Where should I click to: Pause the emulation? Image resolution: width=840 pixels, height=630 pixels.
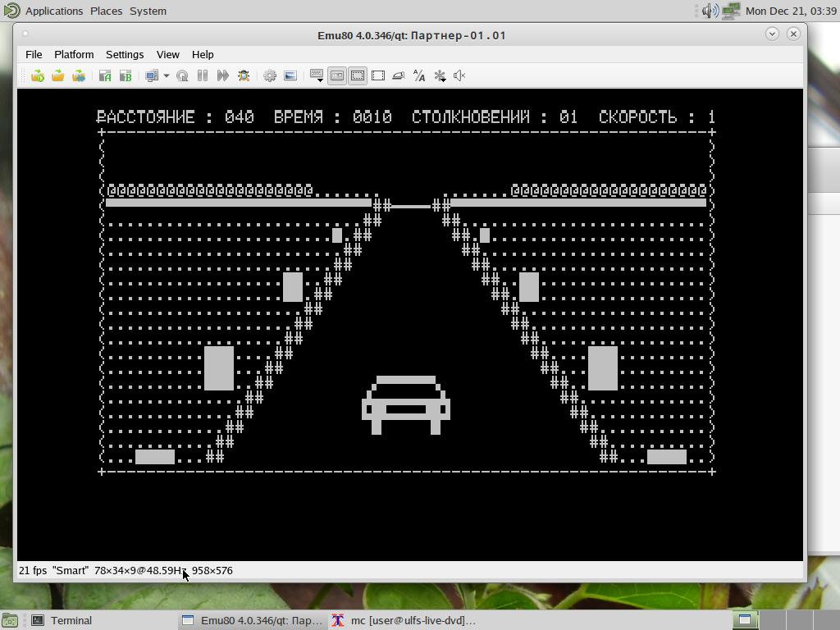203,75
